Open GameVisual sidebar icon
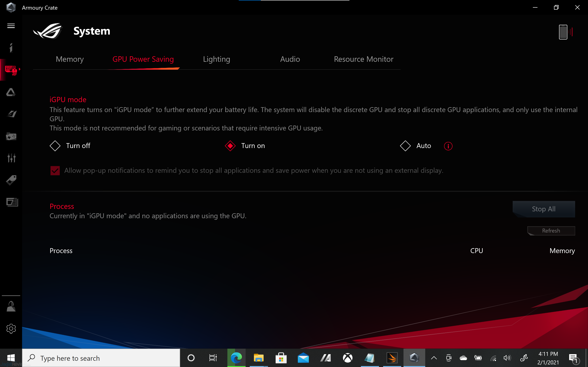This screenshot has width=588, height=367. [11, 114]
